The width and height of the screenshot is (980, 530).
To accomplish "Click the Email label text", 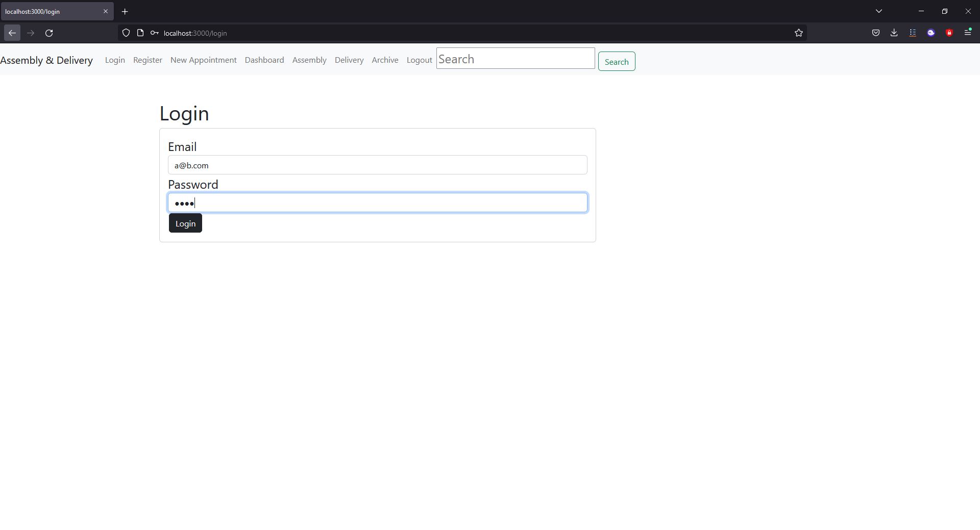I will pos(182,147).
